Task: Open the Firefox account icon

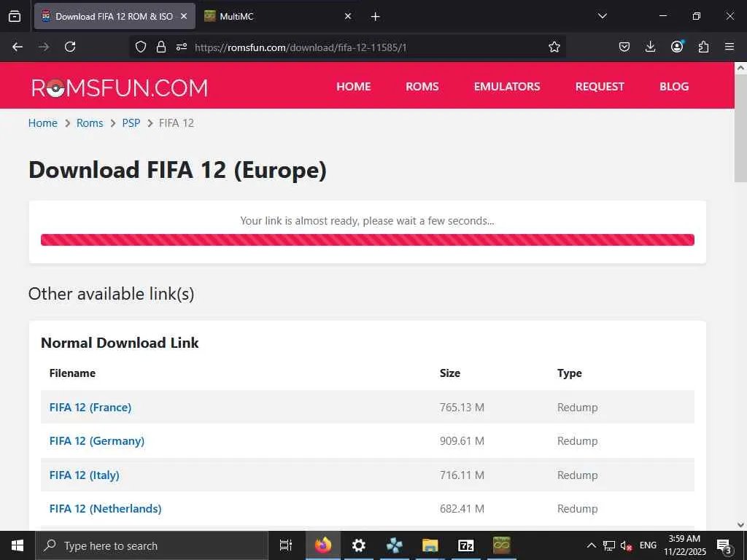Action: [677, 47]
